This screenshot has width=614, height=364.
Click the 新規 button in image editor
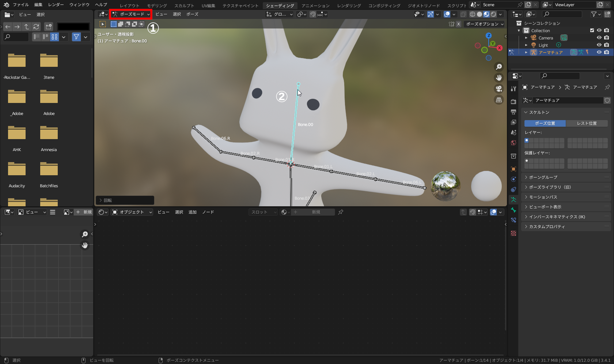[84, 212]
